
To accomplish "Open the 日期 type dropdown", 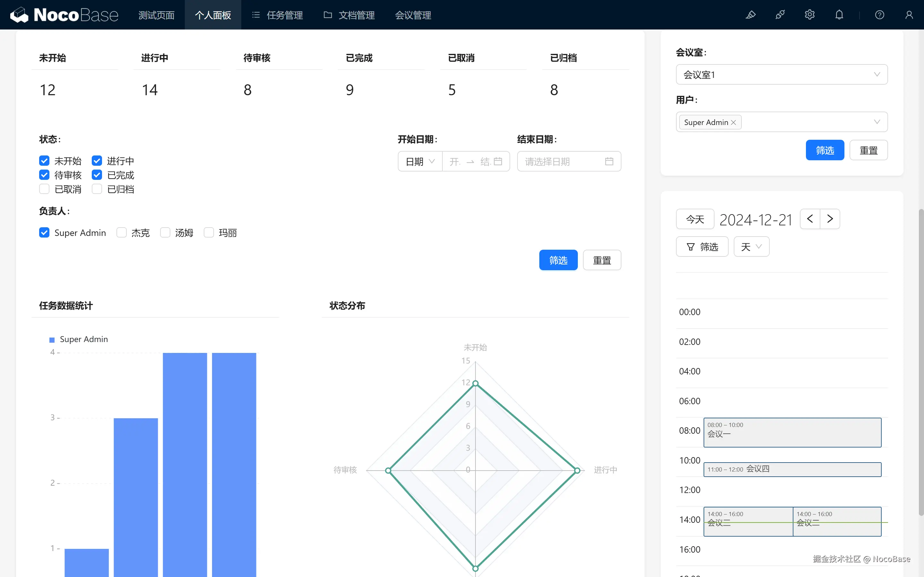I will pyautogui.click(x=420, y=162).
